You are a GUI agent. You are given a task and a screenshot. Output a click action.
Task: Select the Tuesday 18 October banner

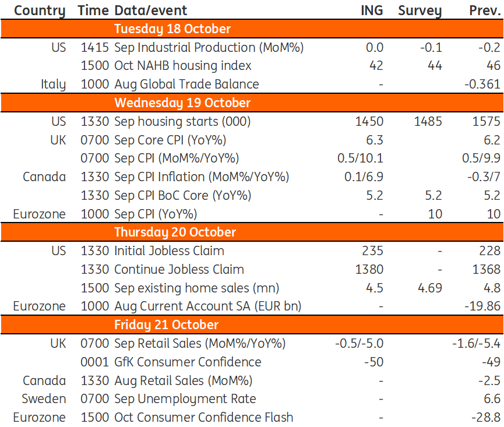pos(252,29)
